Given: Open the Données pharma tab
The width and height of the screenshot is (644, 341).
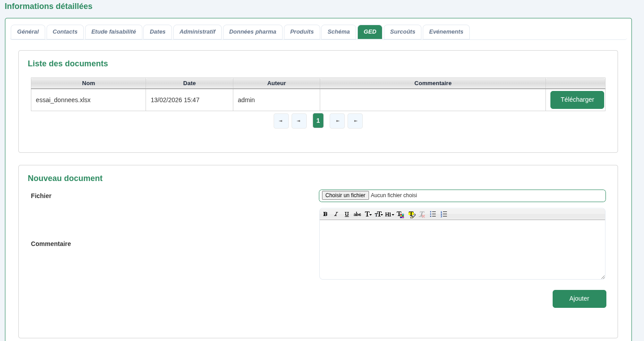Looking at the screenshot, I should point(253,32).
